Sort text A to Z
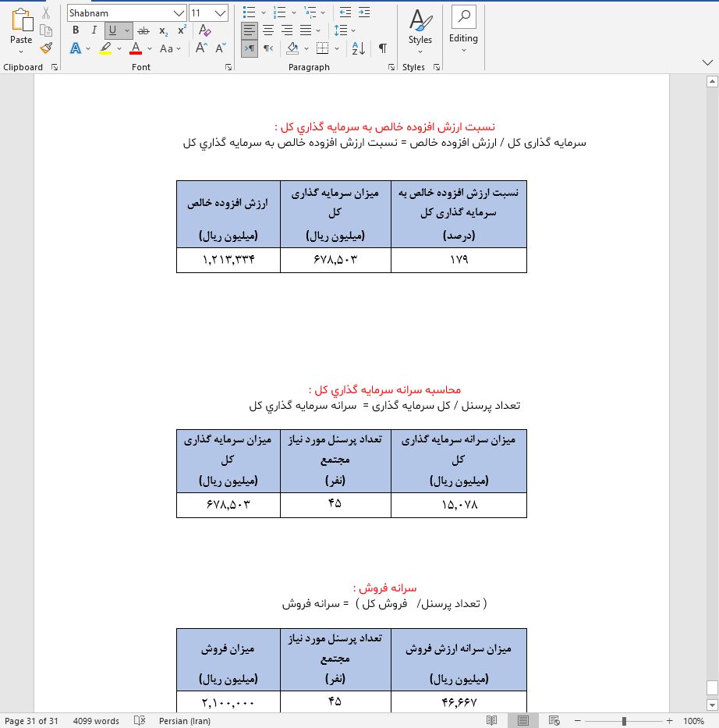This screenshot has width=719, height=728. 358,48
